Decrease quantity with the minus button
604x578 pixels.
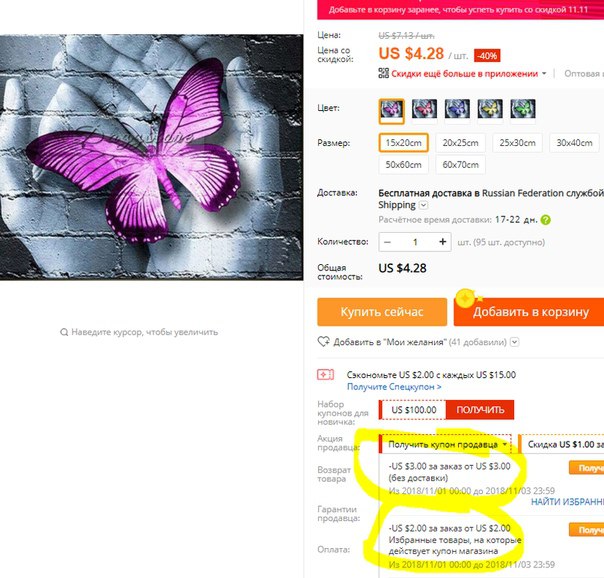(388, 242)
